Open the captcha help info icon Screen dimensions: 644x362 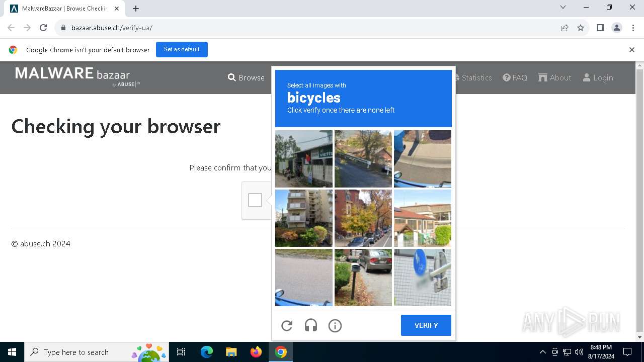[x=335, y=326]
